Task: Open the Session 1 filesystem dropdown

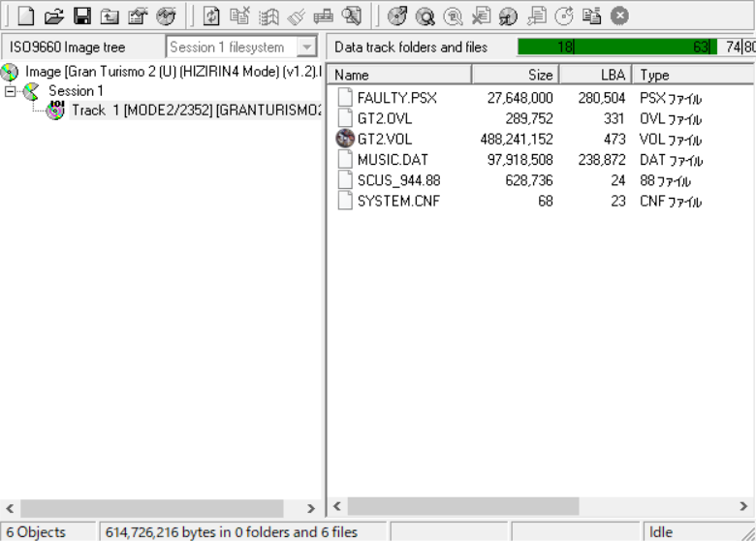Action: tap(307, 48)
